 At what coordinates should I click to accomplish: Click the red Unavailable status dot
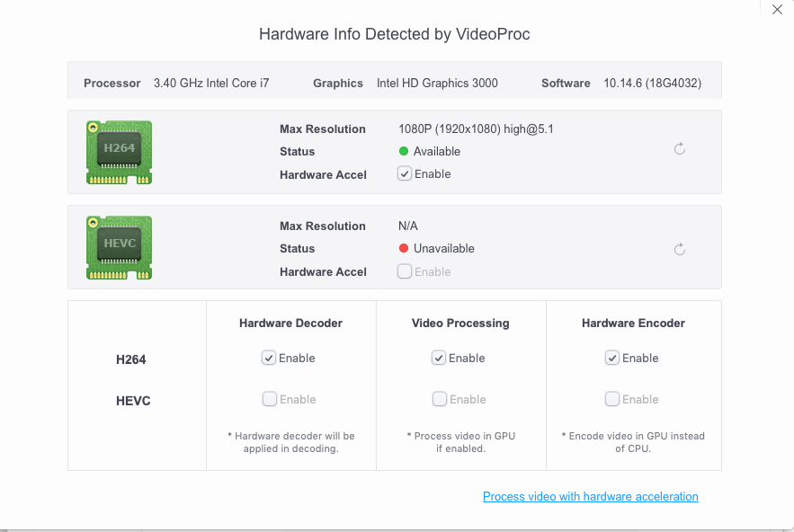[404, 248]
